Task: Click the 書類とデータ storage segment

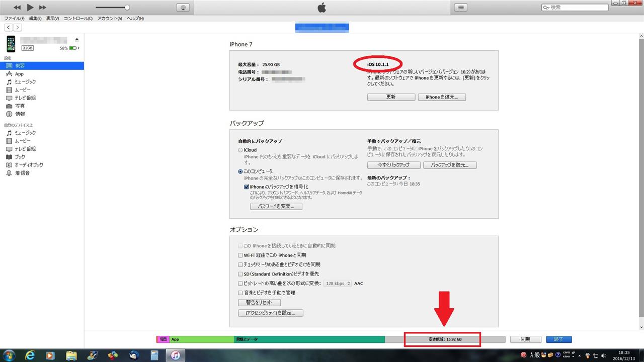Action: tap(309, 339)
